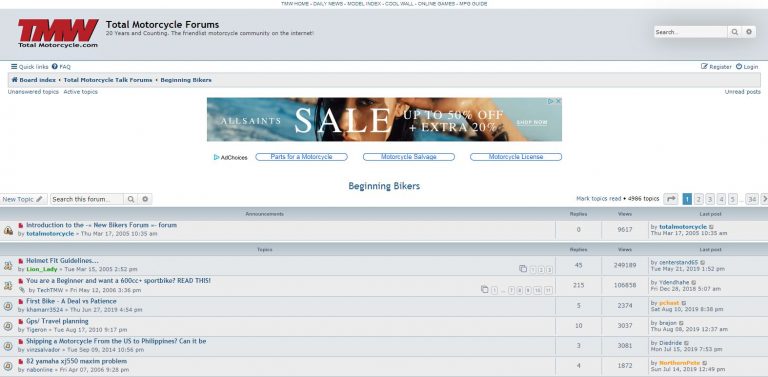View latest post icon by NorthernPete
This screenshot has height=377, width=768.
pos(705,363)
